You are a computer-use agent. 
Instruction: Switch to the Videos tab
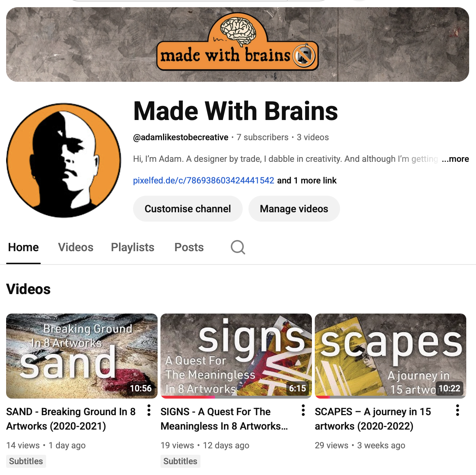click(x=76, y=247)
